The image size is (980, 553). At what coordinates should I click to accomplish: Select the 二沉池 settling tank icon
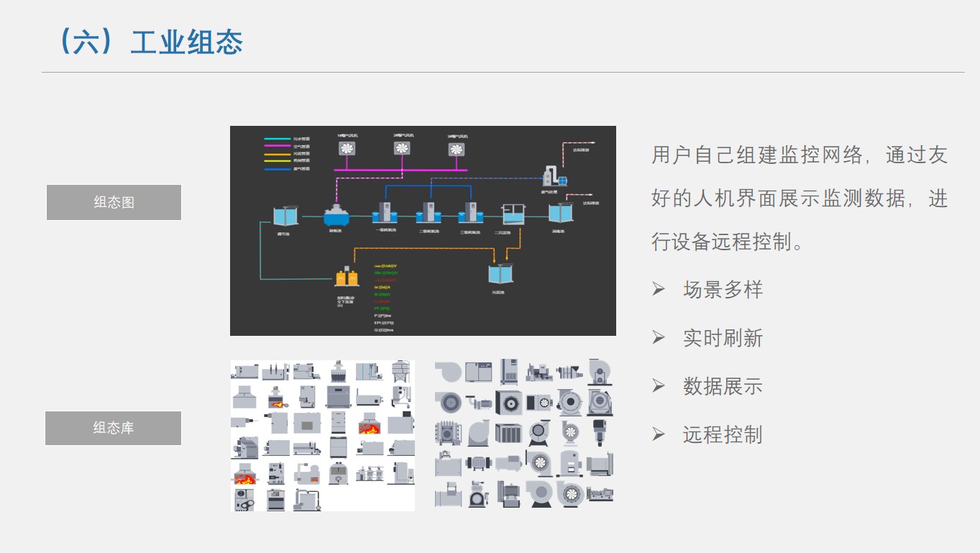(513, 214)
